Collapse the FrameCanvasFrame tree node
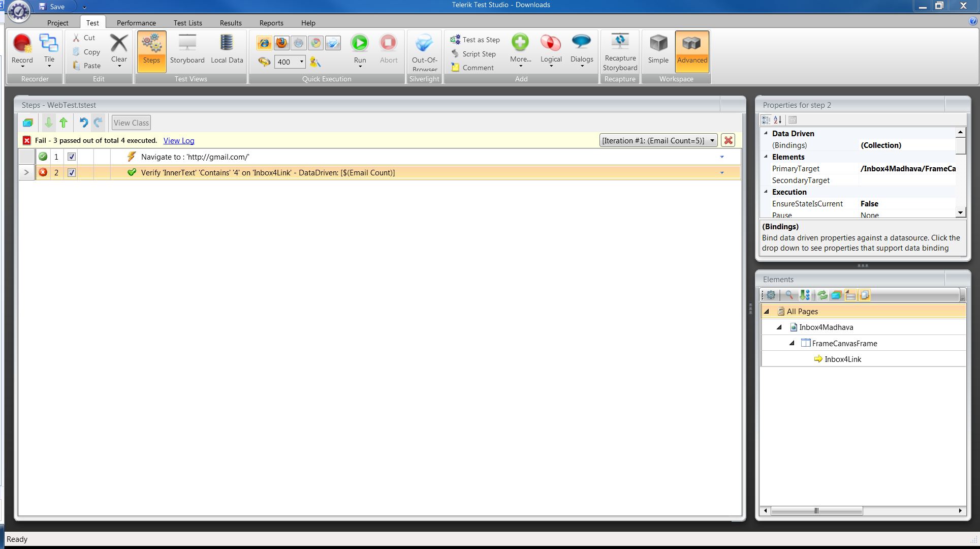980x549 pixels. click(792, 344)
